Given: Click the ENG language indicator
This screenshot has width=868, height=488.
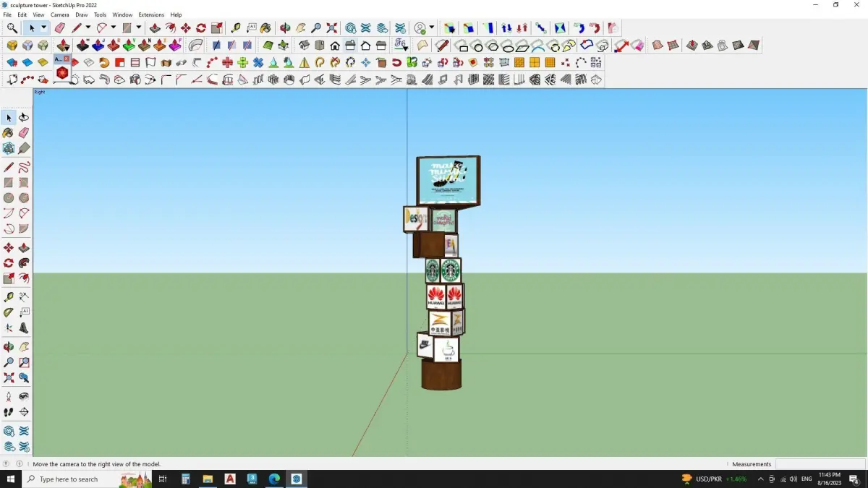Looking at the screenshot, I should pos(807,479).
